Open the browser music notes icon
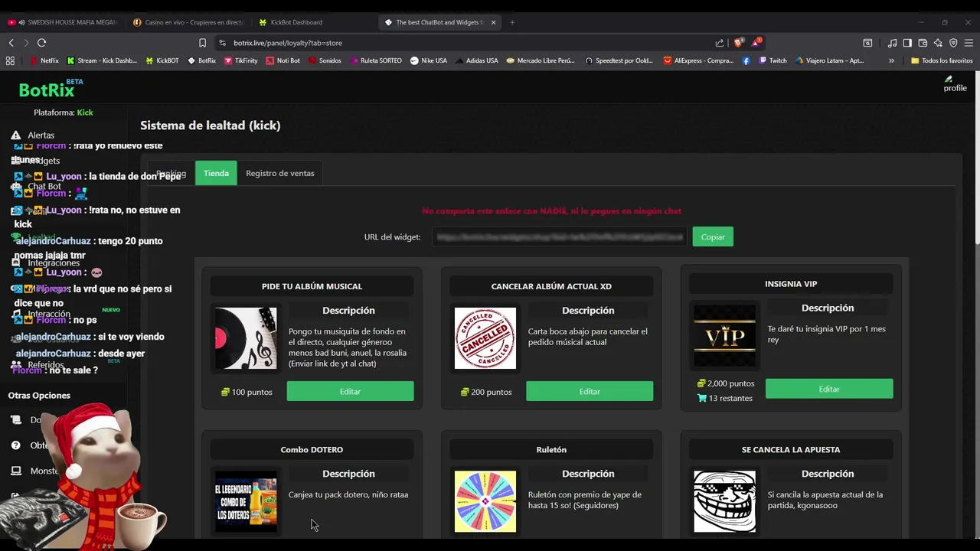This screenshot has width=980, height=551. (x=892, y=43)
